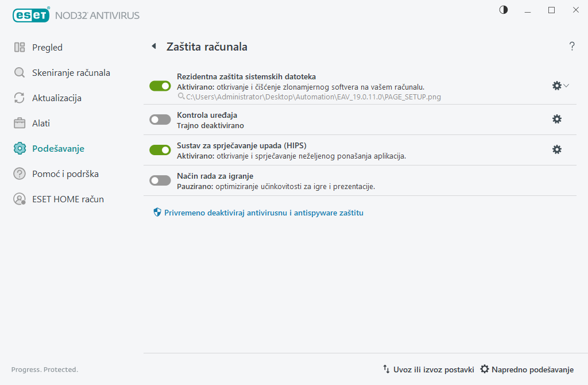Enable Način rada za igranje
Image resolution: width=588 pixels, height=385 pixels.
pyautogui.click(x=160, y=180)
